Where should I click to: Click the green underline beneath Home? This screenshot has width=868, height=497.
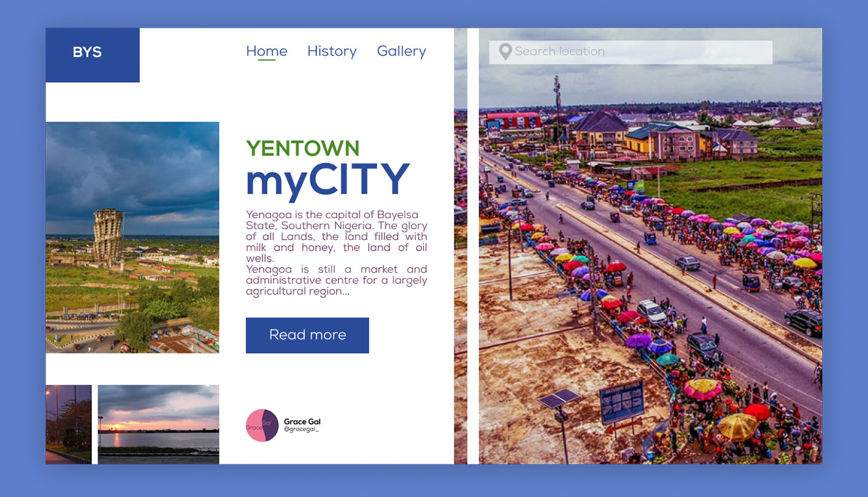point(266,60)
